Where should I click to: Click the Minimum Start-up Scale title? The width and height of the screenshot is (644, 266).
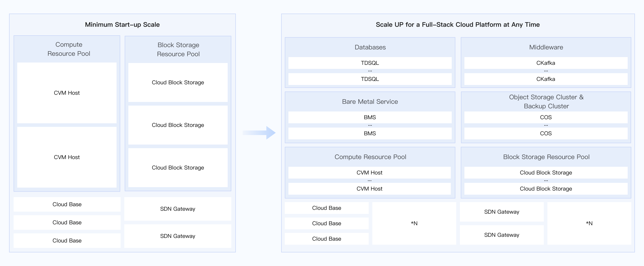click(122, 24)
